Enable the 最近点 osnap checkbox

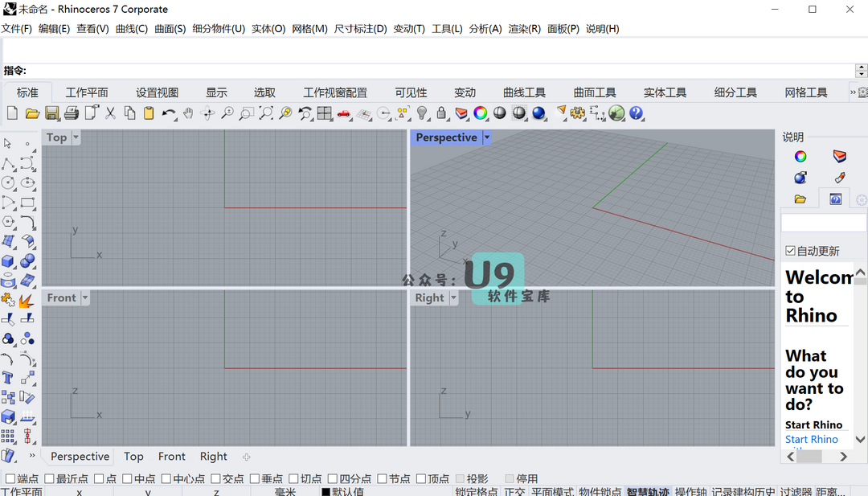tap(49, 478)
